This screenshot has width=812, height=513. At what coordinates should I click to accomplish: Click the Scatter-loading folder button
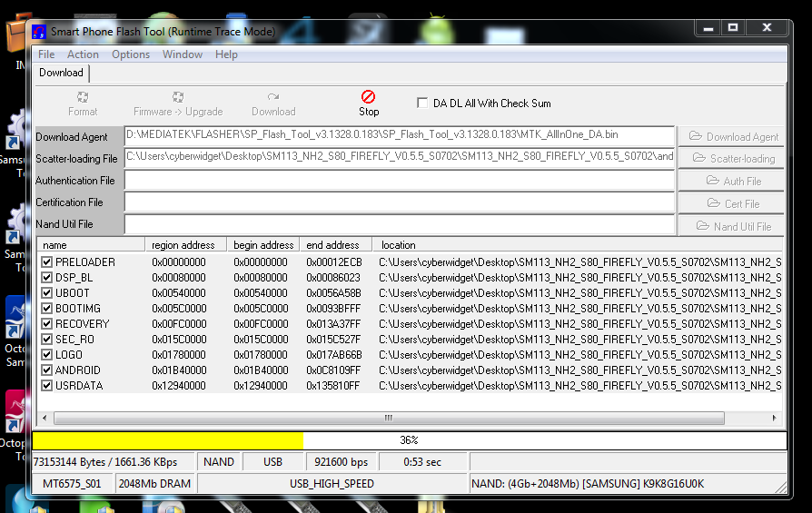pyautogui.click(x=732, y=158)
